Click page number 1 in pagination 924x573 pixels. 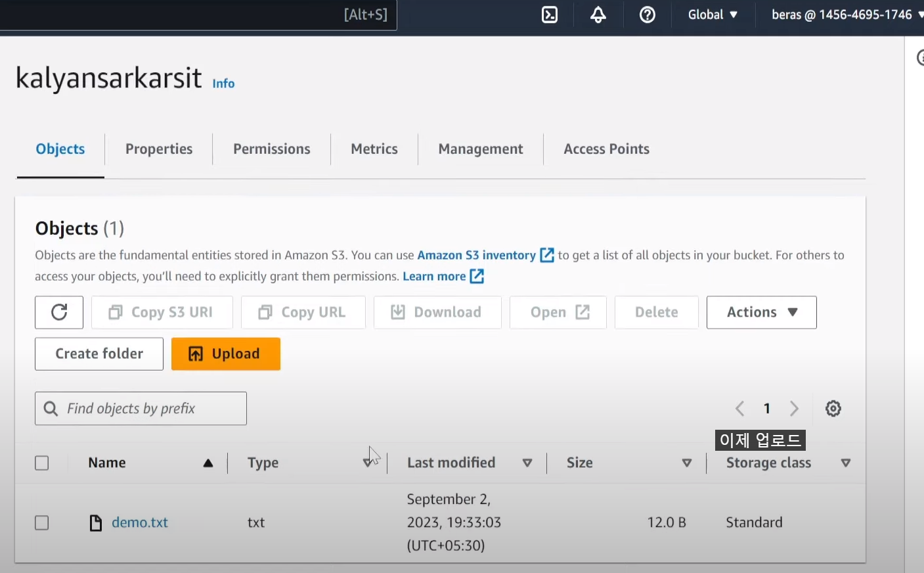tap(767, 409)
